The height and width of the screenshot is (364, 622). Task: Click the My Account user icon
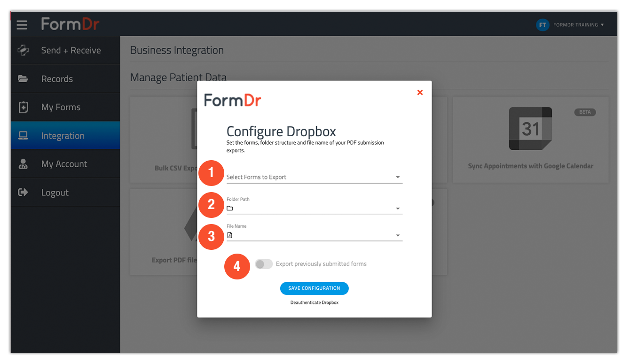(23, 164)
